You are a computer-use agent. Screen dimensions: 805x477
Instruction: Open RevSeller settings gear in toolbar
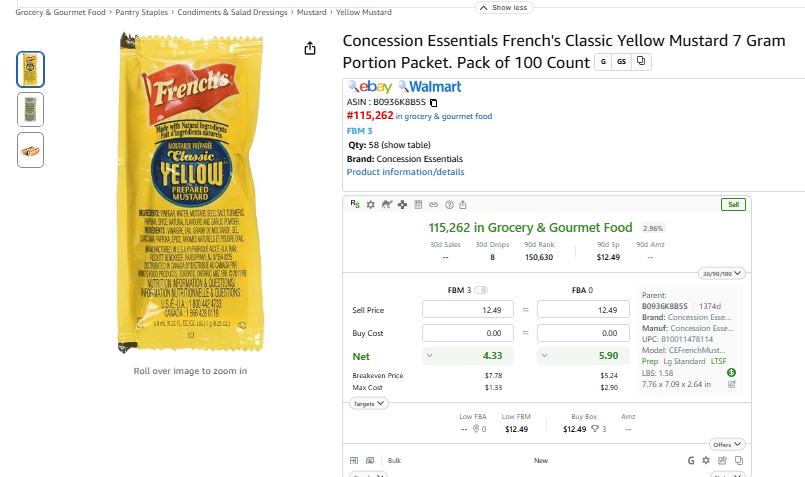pos(371,204)
